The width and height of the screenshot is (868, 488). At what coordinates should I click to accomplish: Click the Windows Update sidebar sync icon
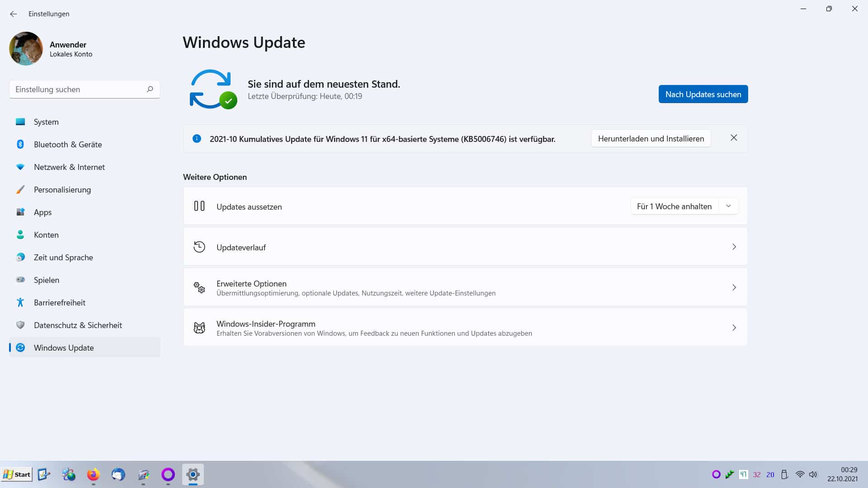click(20, 347)
